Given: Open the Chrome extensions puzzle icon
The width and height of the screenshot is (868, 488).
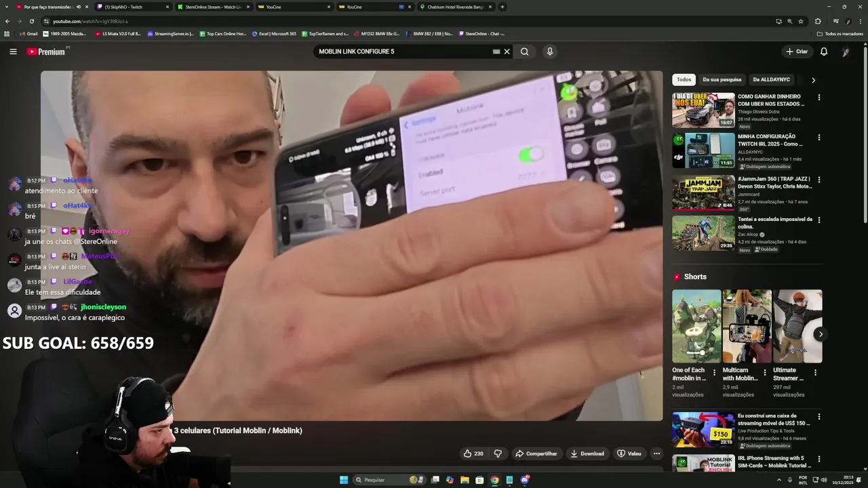Looking at the screenshot, I should coord(817,21).
